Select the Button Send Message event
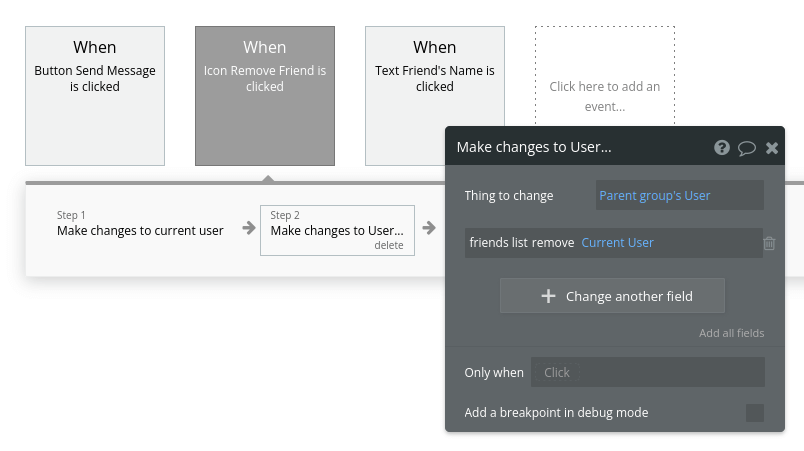This screenshot has height=451, width=804. (95, 95)
